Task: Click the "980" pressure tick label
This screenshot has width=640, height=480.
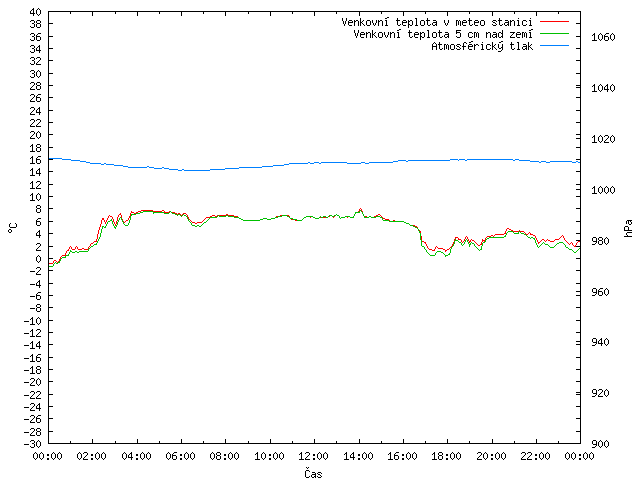Action: (600, 241)
